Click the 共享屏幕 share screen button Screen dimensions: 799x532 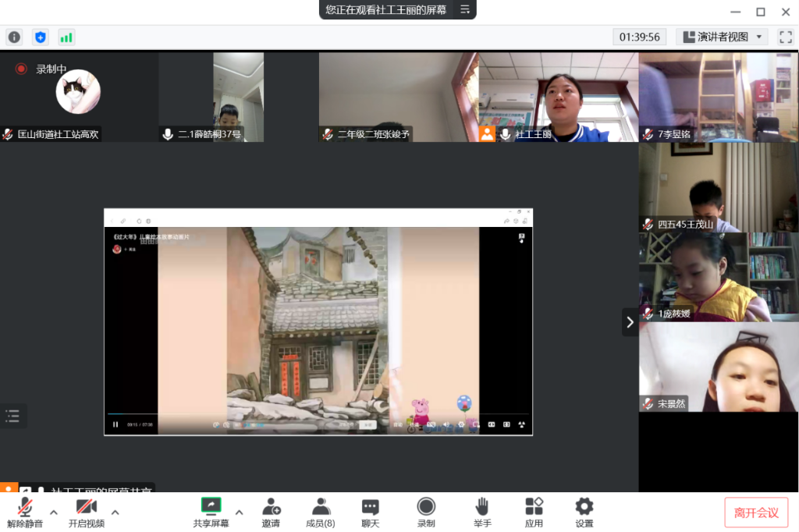coord(211,512)
